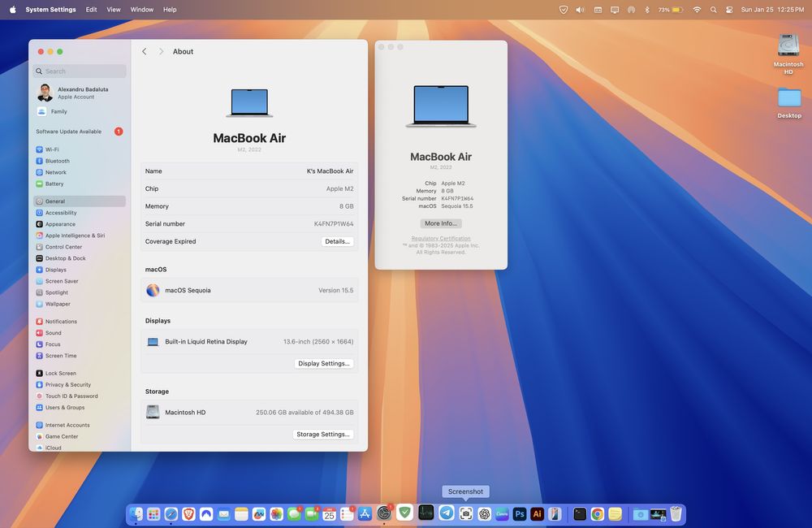Image resolution: width=812 pixels, height=528 pixels.
Task: Open the Help menu
Action: point(170,9)
